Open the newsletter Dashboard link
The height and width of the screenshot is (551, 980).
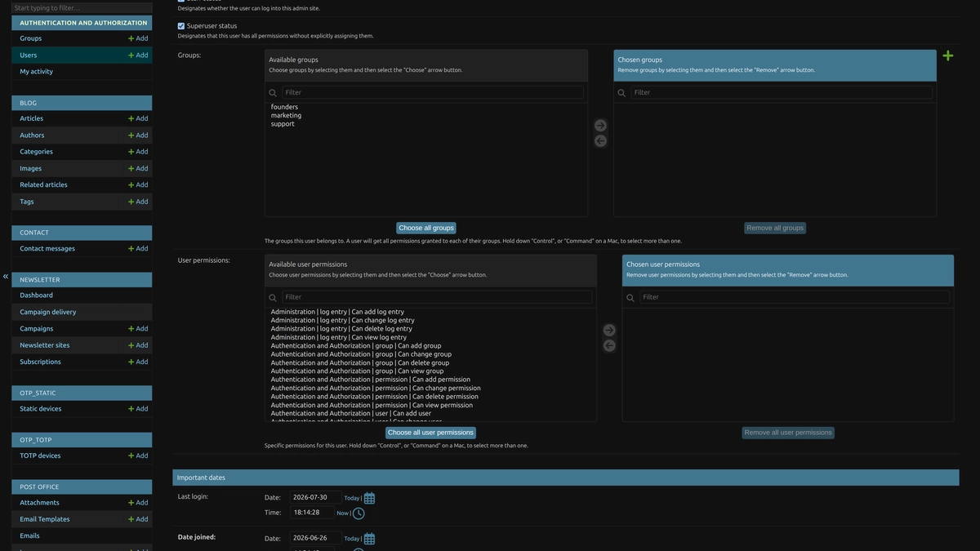coord(36,295)
